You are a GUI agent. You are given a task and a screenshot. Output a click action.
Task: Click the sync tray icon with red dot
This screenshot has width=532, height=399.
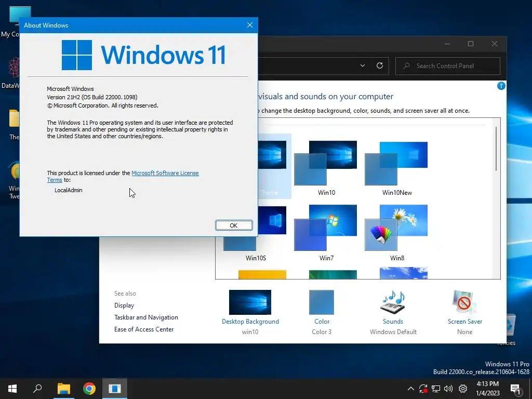pyautogui.click(x=423, y=389)
